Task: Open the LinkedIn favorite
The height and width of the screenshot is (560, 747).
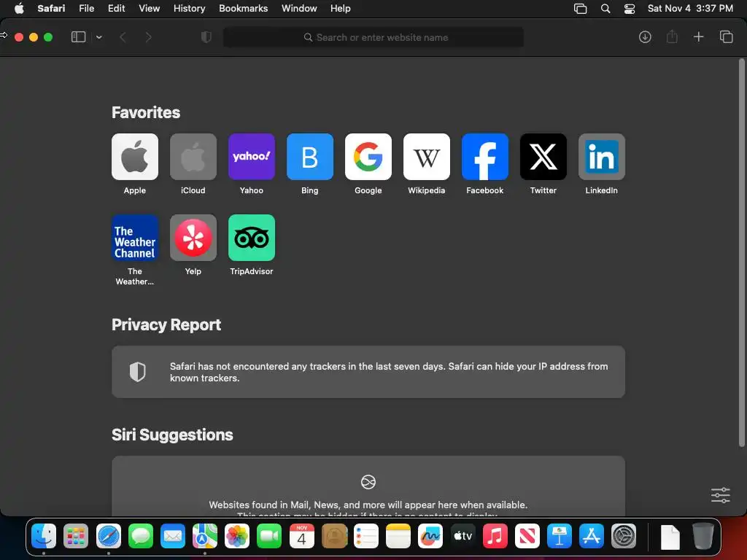Action: tap(602, 157)
